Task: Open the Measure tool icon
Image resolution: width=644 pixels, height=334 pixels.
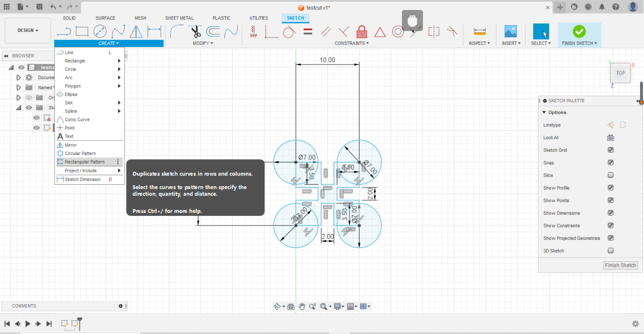Action: pyautogui.click(x=480, y=32)
